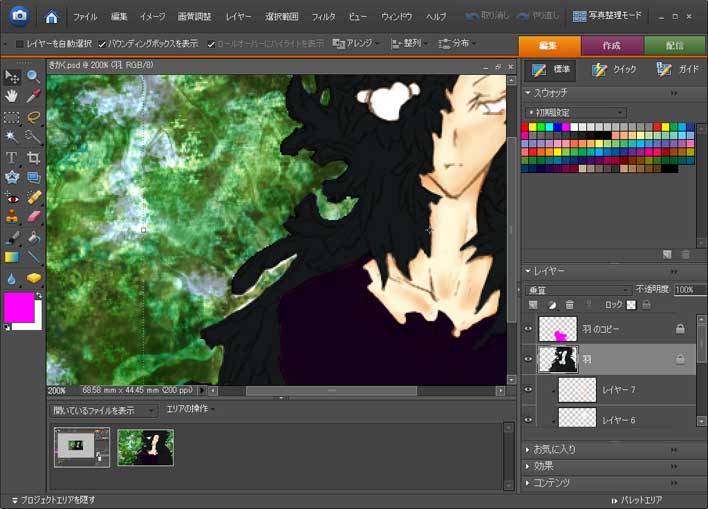Open the フィルタ menu
Viewport: 708px width, 509px height.
tap(323, 17)
